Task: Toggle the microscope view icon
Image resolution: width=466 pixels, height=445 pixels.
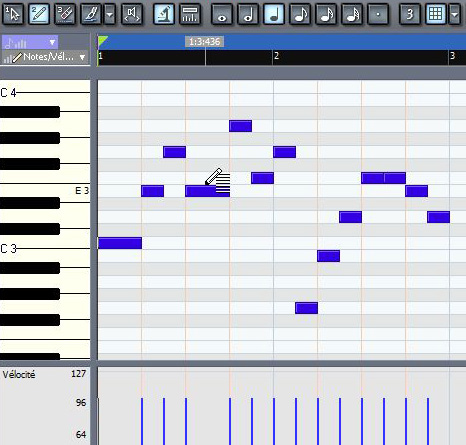Action: coord(164,14)
